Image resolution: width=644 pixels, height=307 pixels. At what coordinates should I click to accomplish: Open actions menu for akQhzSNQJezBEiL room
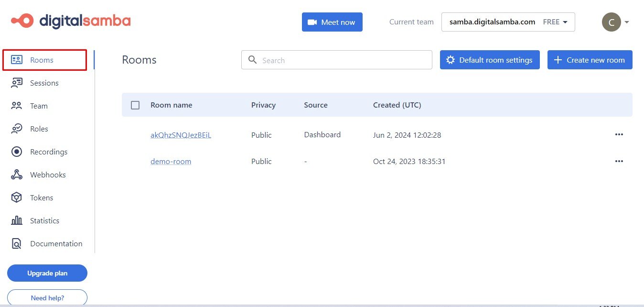pyautogui.click(x=619, y=134)
